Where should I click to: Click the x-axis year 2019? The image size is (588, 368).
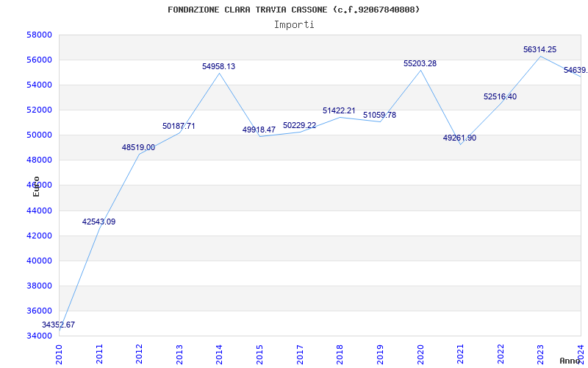380,355
